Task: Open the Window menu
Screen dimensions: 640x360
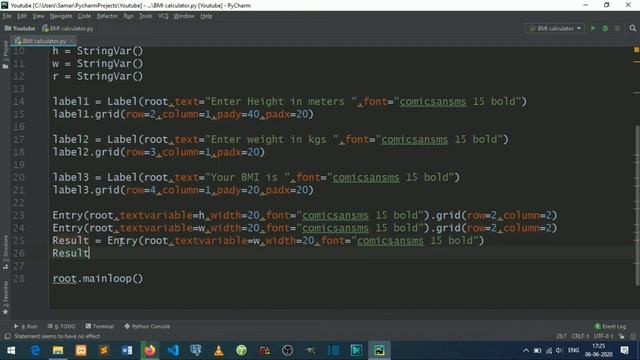Action: click(x=184, y=16)
